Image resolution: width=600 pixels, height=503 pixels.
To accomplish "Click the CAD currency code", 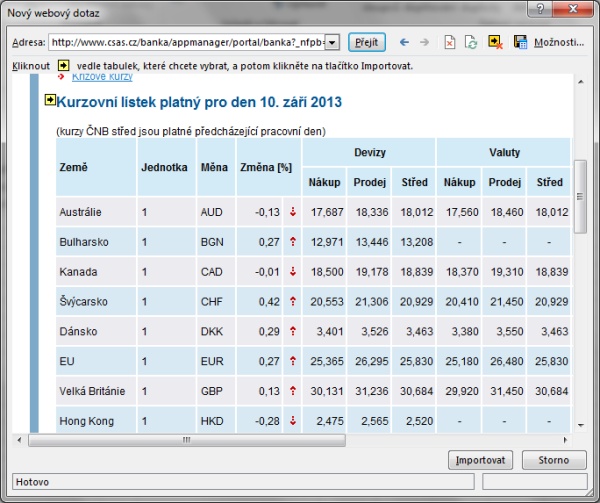I will tap(212, 272).
